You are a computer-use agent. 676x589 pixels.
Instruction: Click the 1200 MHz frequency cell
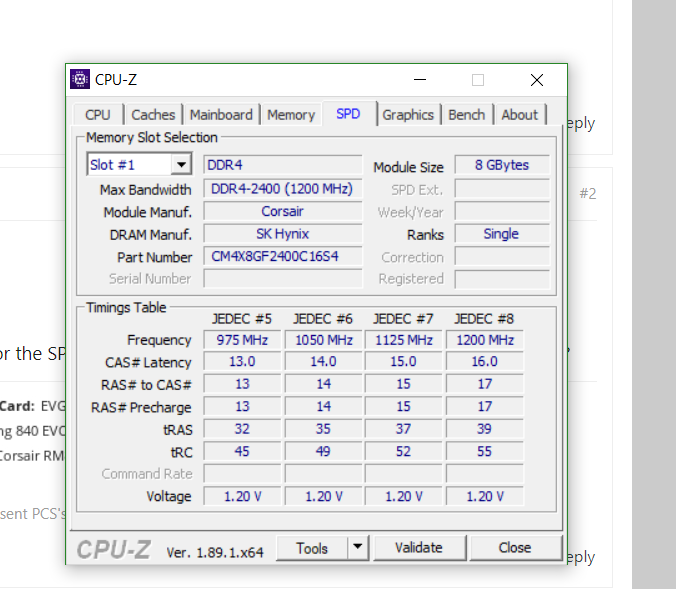coord(485,340)
